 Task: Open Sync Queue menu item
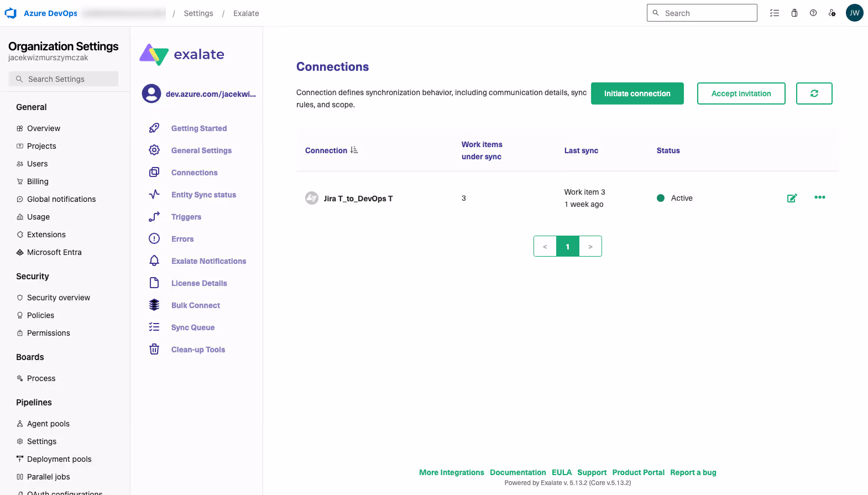193,327
